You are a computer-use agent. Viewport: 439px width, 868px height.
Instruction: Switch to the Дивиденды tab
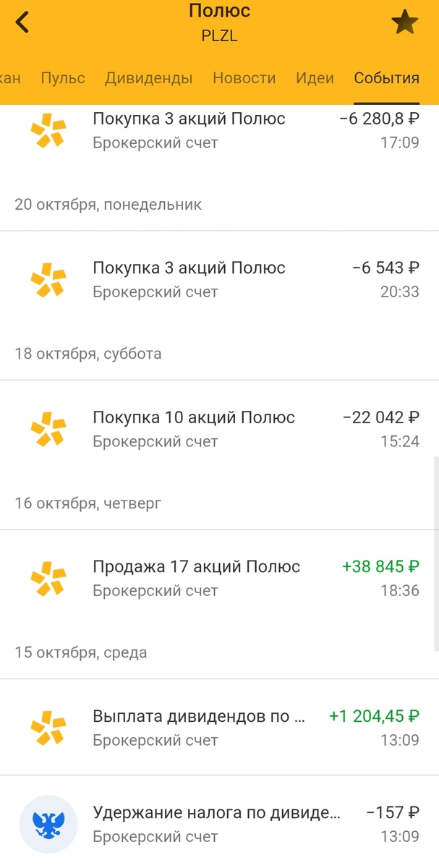150,77
